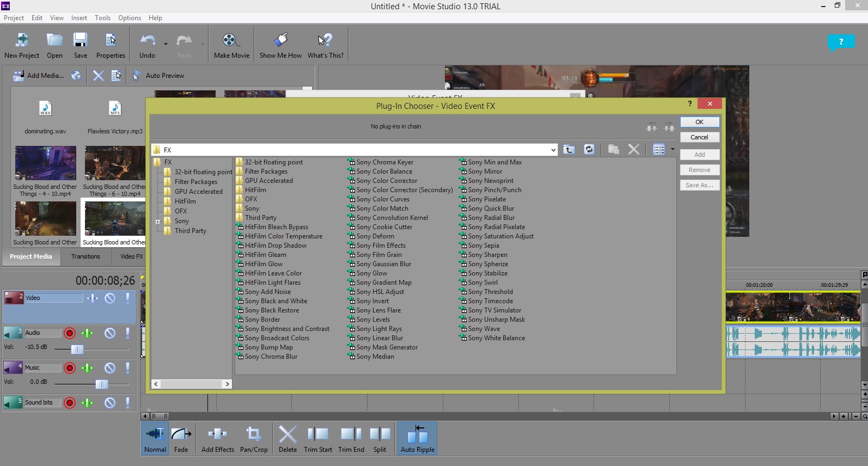This screenshot has width=868, height=466.
Task: Select the Flawless Victory.mp3 media file
Action: click(x=115, y=117)
